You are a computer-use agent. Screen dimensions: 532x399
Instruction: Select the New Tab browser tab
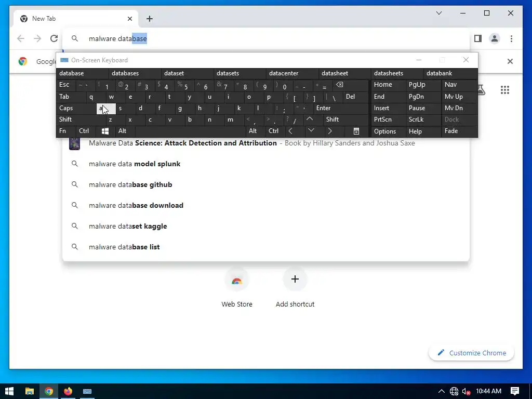tap(76, 19)
